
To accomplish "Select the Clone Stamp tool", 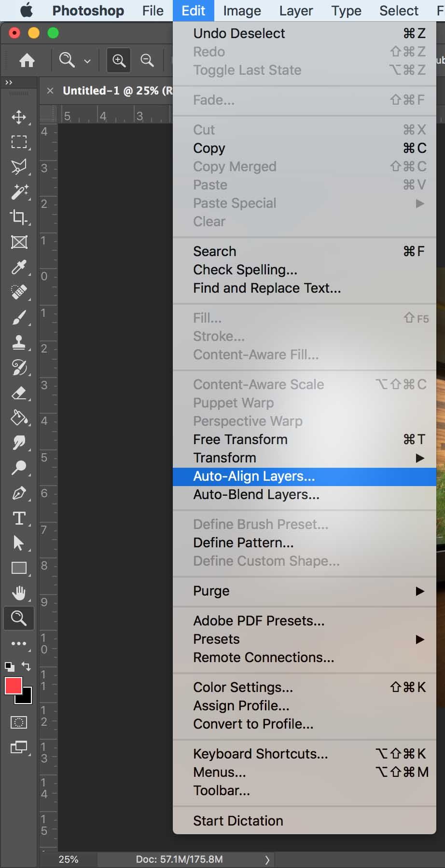I will 19,342.
